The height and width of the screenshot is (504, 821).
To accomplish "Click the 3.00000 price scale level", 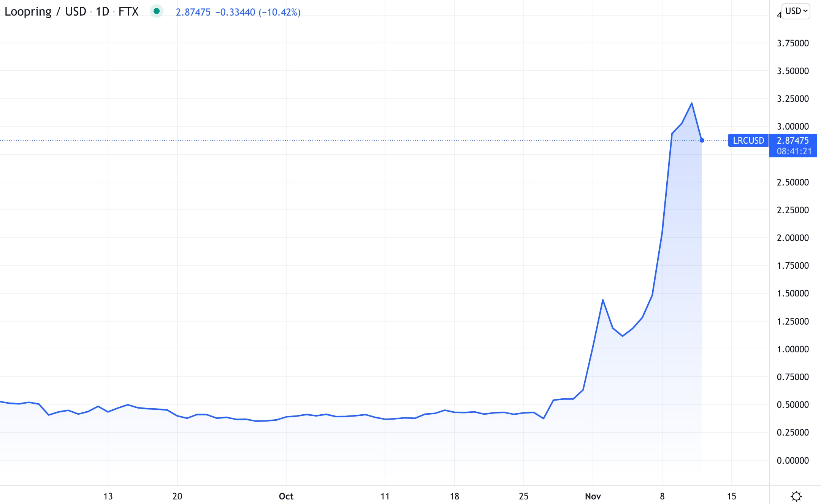I will tap(793, 127).
